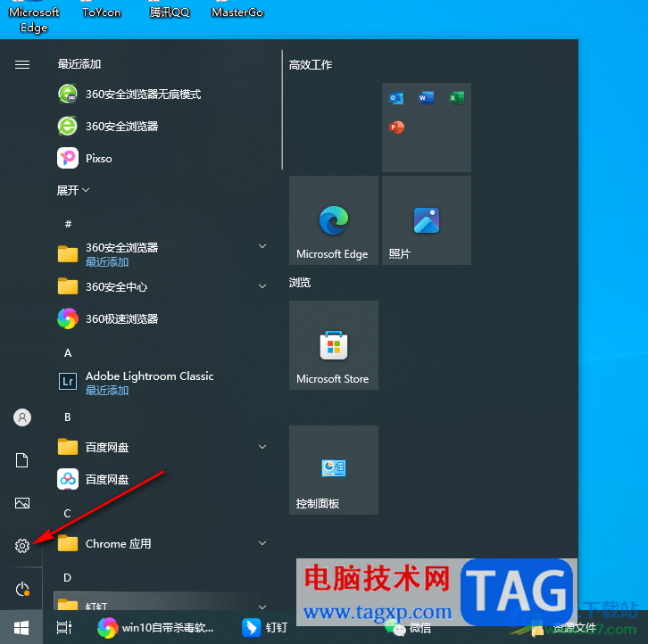Expand the Chrome 应用 folder chevron
Image resolution: width=648 pixels, height=644 pixels.
pos(262,543)
